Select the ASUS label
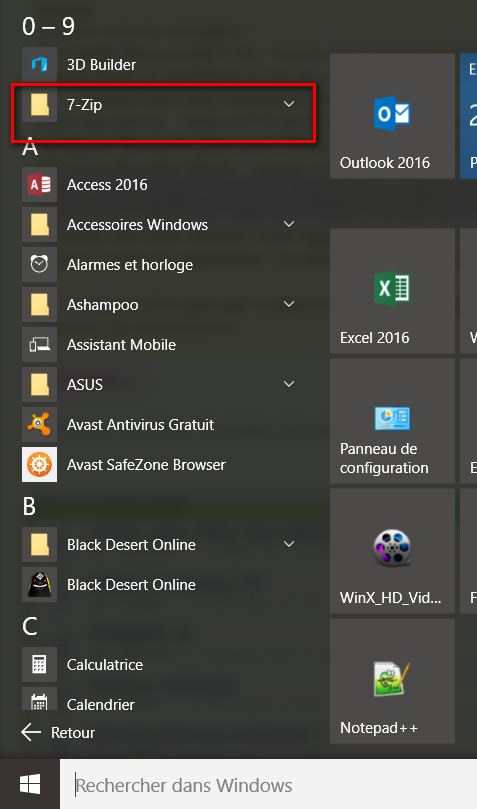Viewport: 477px width, 809px height. tap(85, 384)
